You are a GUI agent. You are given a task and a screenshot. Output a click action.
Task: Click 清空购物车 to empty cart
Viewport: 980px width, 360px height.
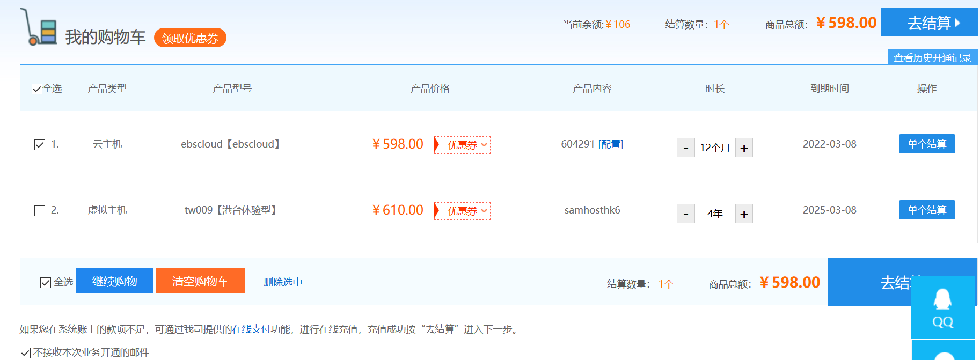tap(200, 281)
